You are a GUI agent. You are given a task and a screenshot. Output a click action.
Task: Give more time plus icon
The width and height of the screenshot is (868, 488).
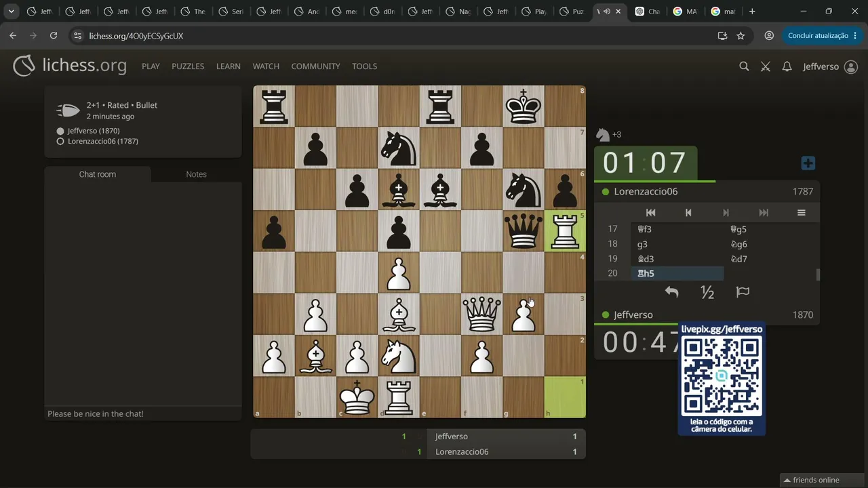click(808, 163)
